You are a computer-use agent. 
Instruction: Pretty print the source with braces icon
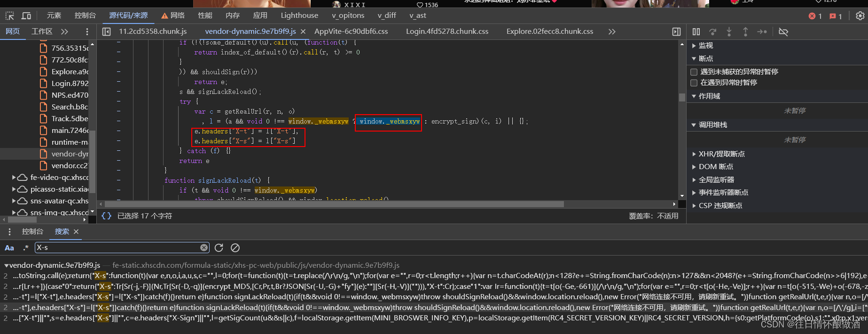[x=107, y=216]
